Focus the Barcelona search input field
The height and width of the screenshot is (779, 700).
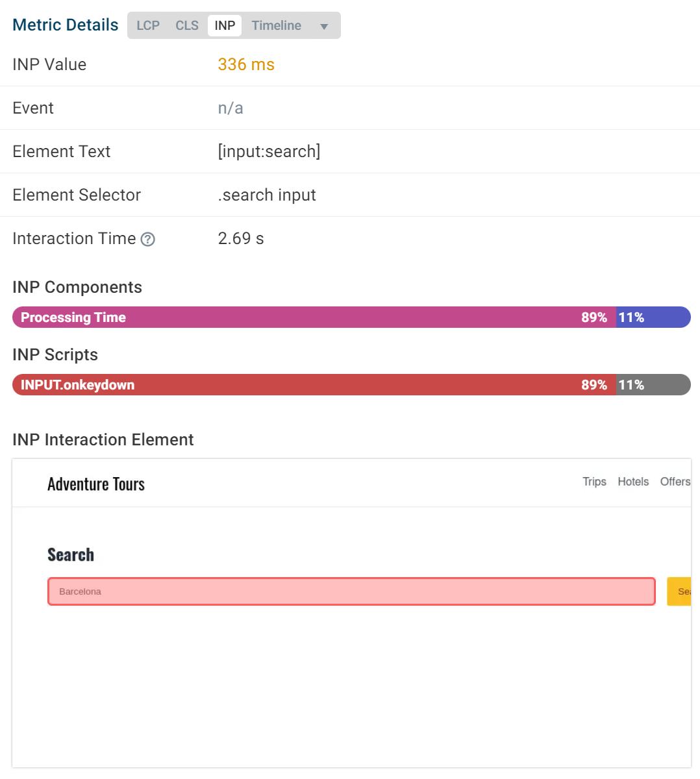click(x=351, y=591)
